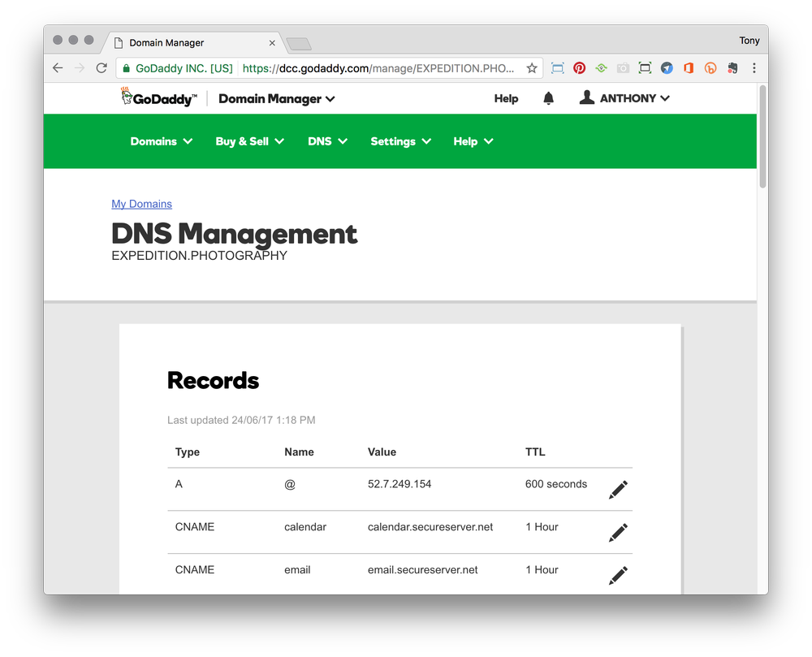
Task: Click the email.secureserver.net value
Action: coord(422,570)
